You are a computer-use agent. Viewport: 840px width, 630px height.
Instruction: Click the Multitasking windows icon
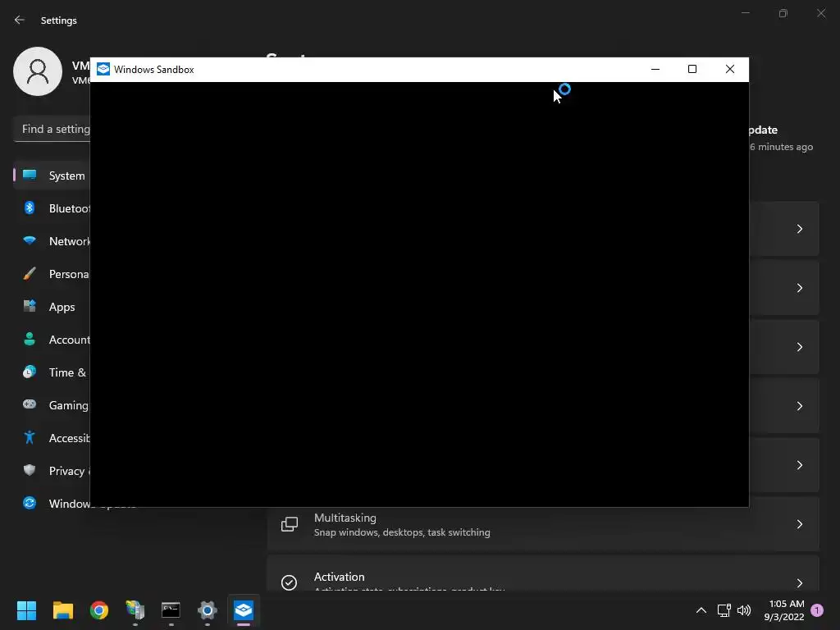tap(290, 524)
